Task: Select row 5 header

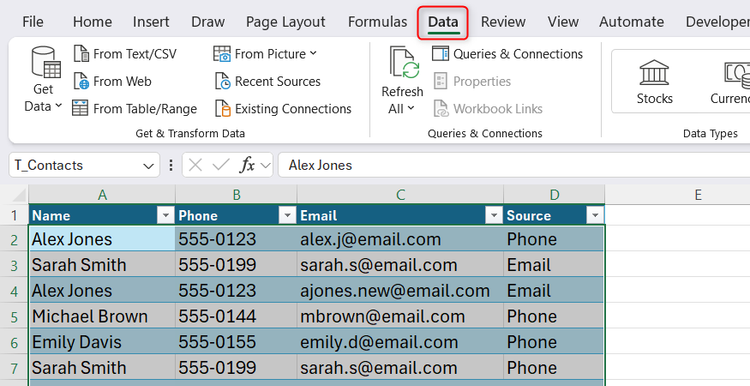Action: [14, 317]
